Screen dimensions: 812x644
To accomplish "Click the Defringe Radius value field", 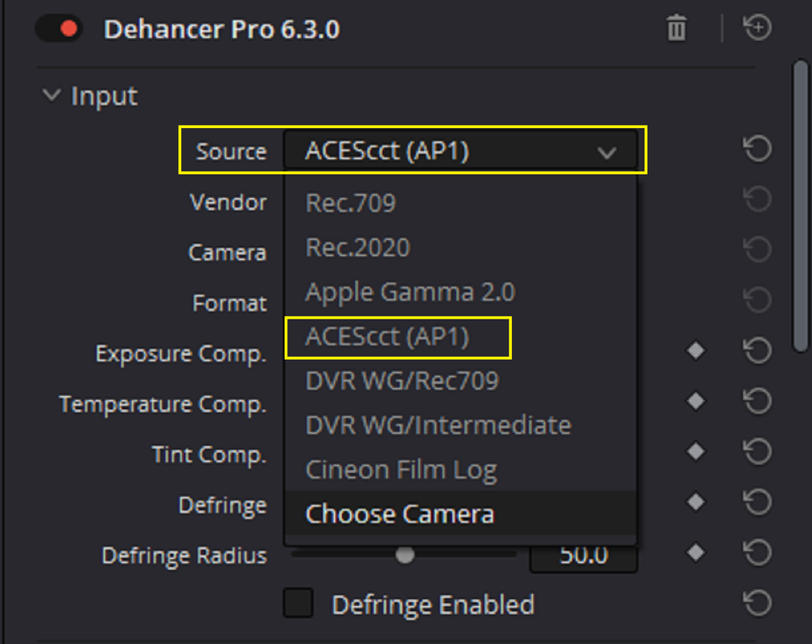I will [583, 556].
